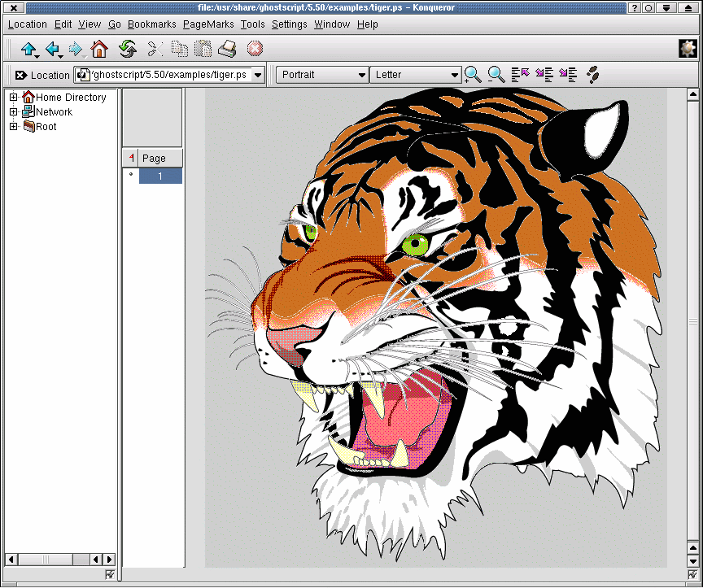Click the Back arrow toolbar icon
Image resolution: width=703 pixels, height=588 pixels.
coord(52,49)
